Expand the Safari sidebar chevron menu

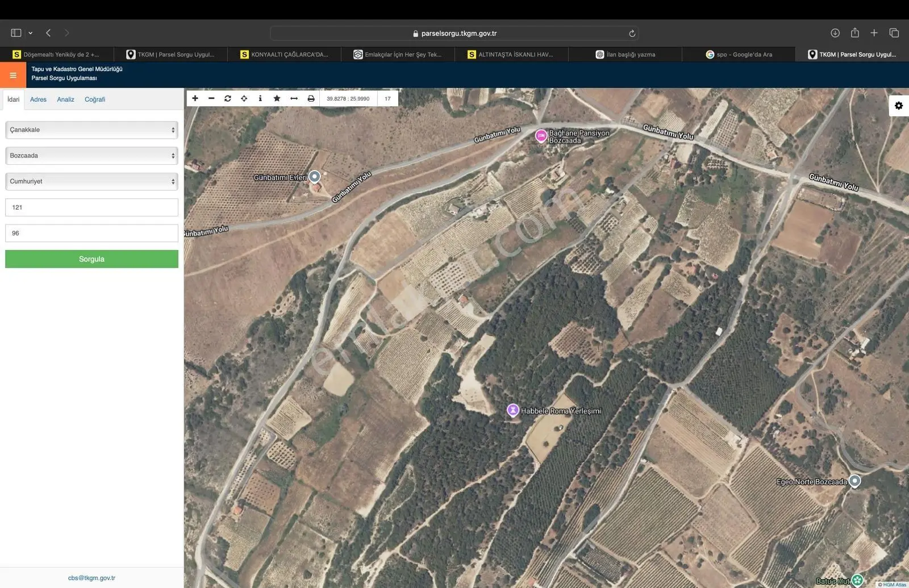click(x=31, y=33)
